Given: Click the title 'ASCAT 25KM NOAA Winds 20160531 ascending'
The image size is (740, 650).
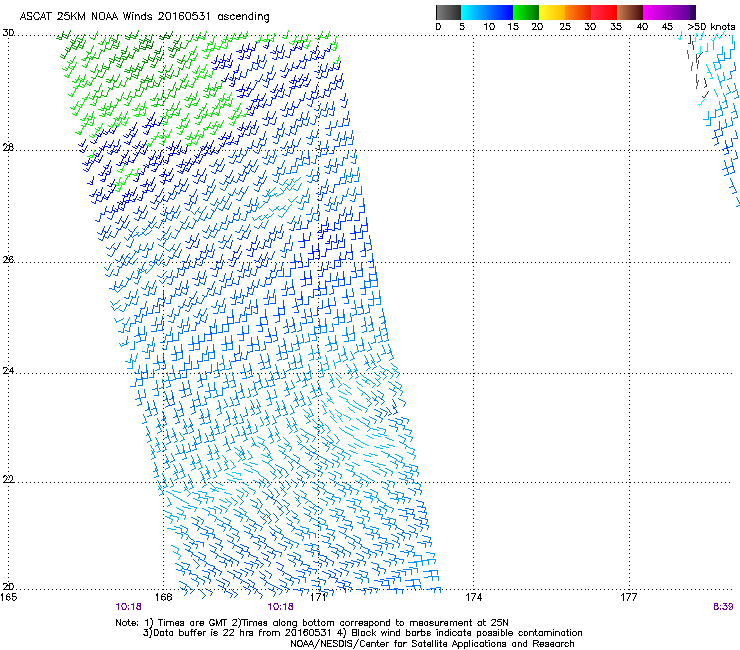Looking at the screenshot, I should click(144, 17).
